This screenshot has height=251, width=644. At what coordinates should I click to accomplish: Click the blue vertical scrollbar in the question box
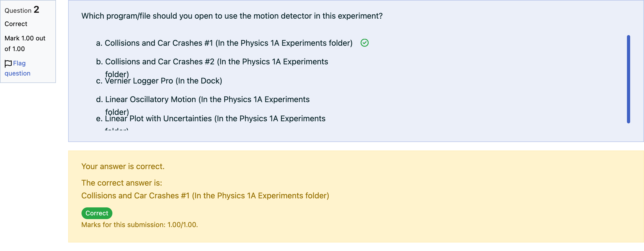pos(628,79)
